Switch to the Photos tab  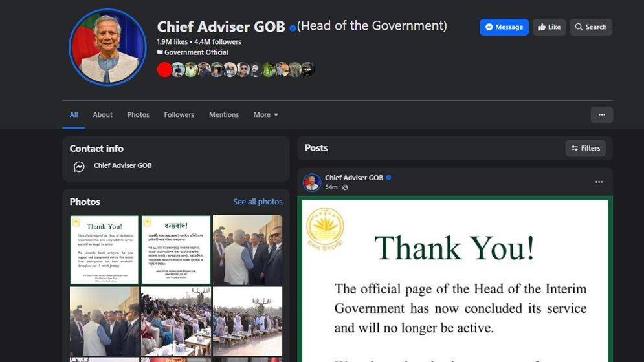pos(138,115)
